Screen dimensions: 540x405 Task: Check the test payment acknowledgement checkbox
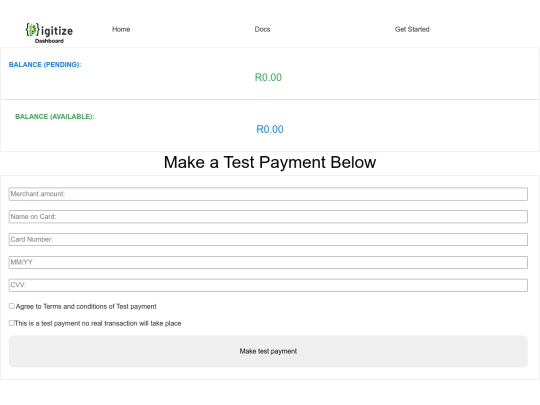click(12, 323)
